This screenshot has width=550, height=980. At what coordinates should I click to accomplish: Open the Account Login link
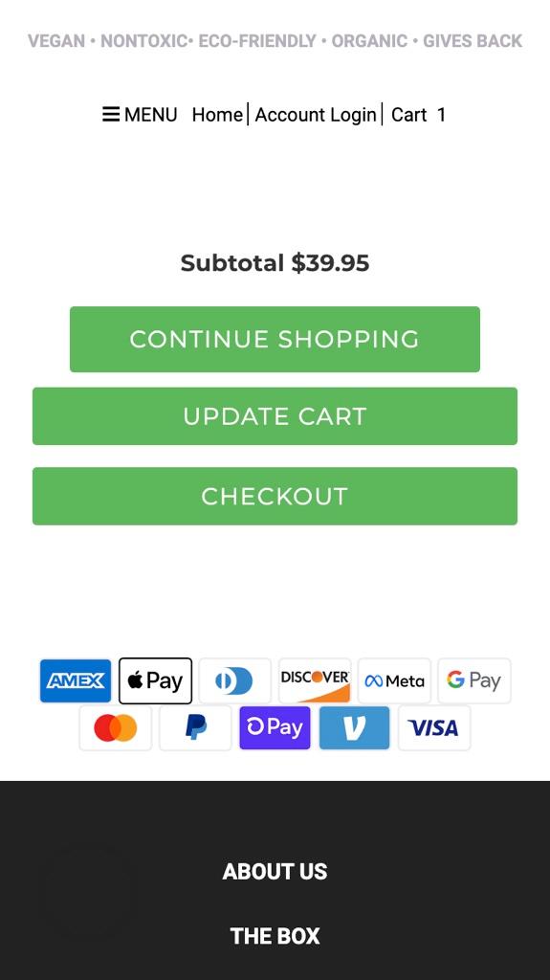click(316, 115)
